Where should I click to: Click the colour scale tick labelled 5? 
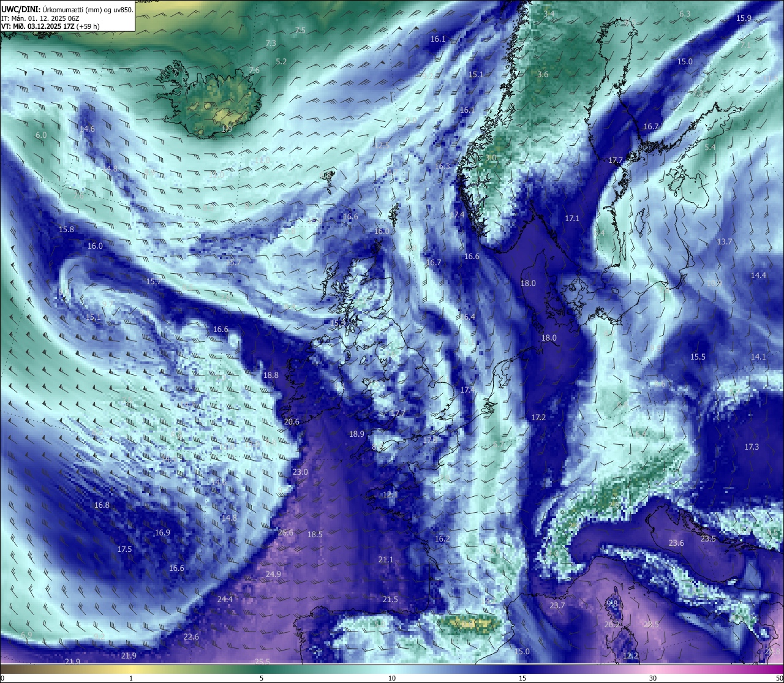click(x=262, y=678)
